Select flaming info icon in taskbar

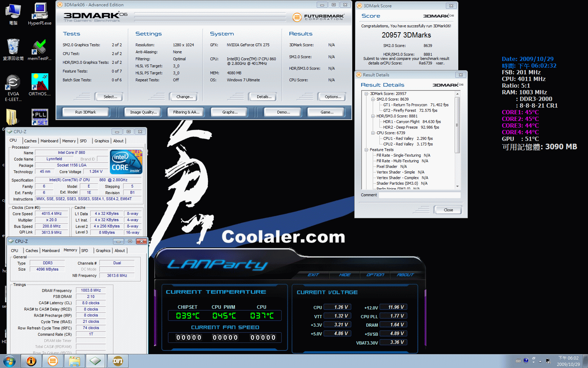pyautogui.click(x=31, y=361)
